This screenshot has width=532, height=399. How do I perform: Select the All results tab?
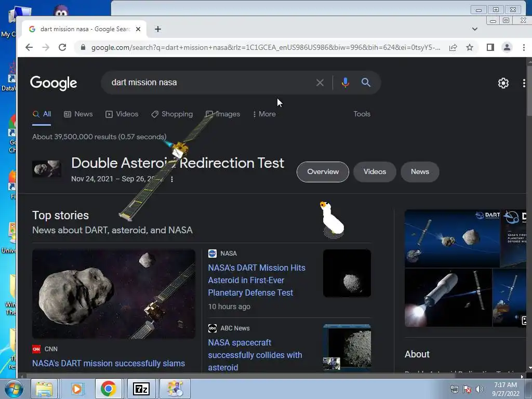[42, 114]
